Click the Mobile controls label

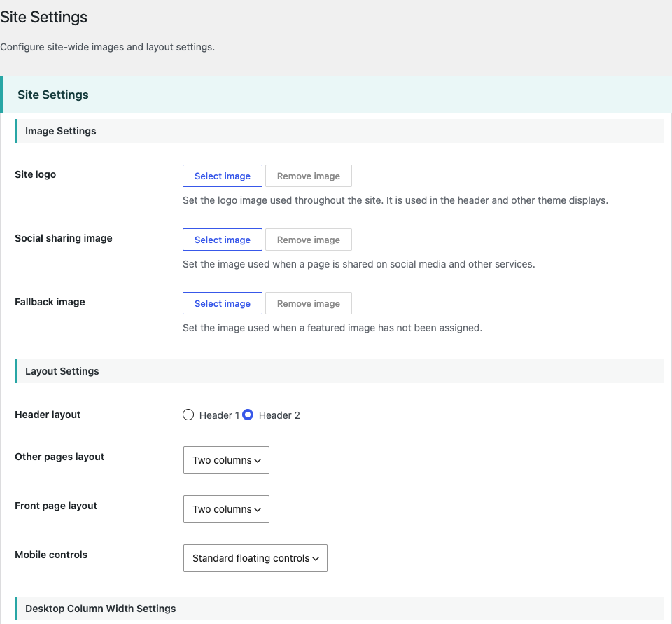[51, 555]
